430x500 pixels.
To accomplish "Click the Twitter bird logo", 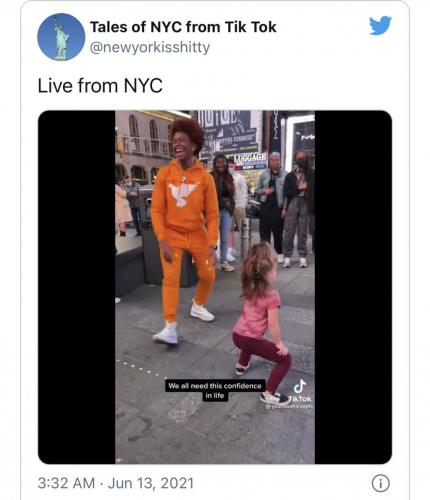I will pyautogui.click(x=380, y=25).
